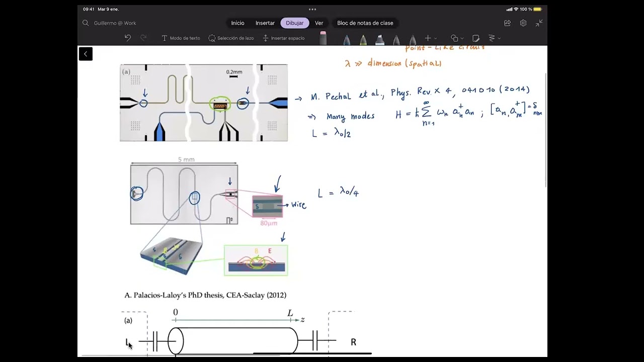
Task: Undo the last action
Action: [128, 38]
